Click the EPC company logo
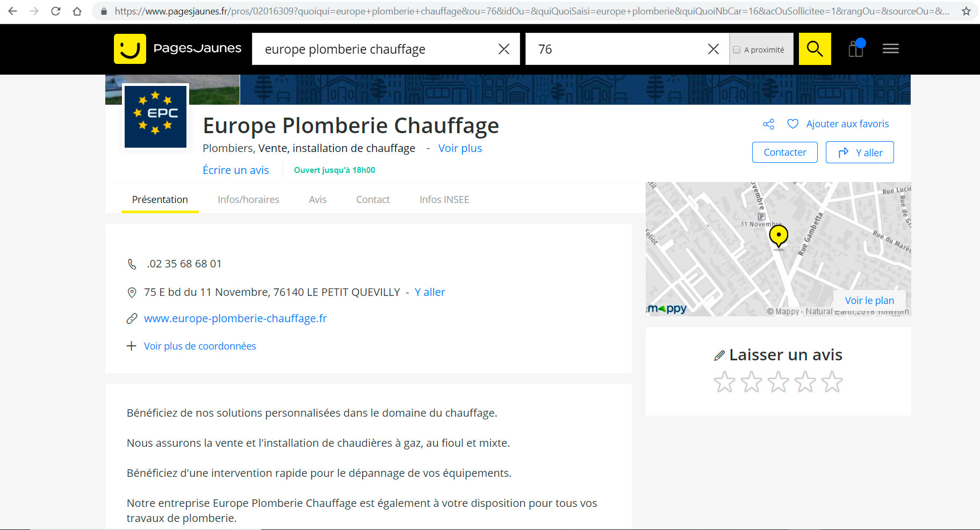This screenshot has width=980, height=530. click(155, 116)
